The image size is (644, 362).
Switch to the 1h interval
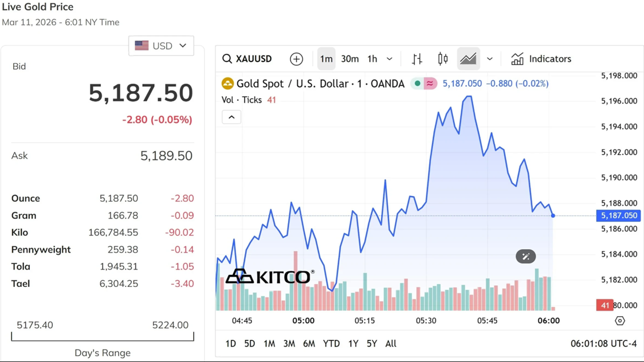tap(372, 59)
